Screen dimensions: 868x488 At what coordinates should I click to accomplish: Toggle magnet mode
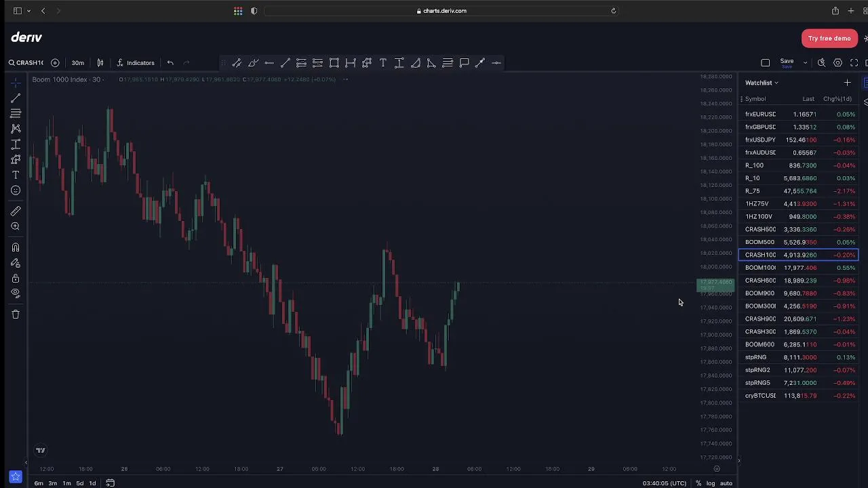tap(16, 247)
